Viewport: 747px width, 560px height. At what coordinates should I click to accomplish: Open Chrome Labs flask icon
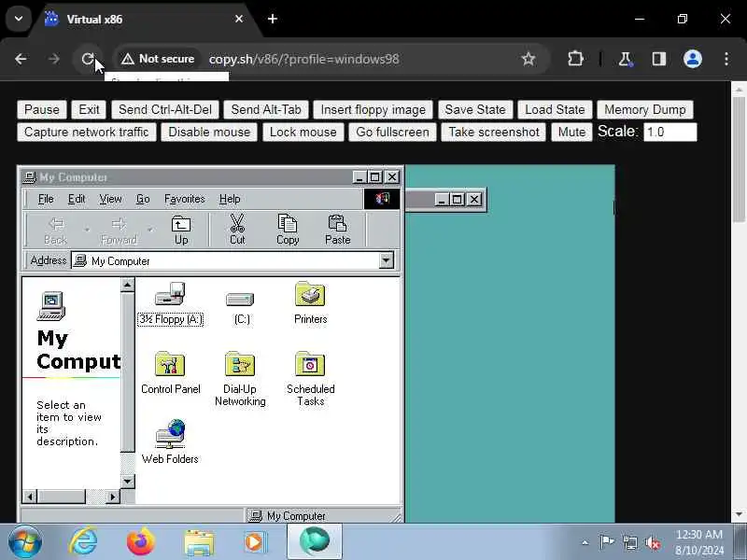pyautogui.click(x=625, y=59)
